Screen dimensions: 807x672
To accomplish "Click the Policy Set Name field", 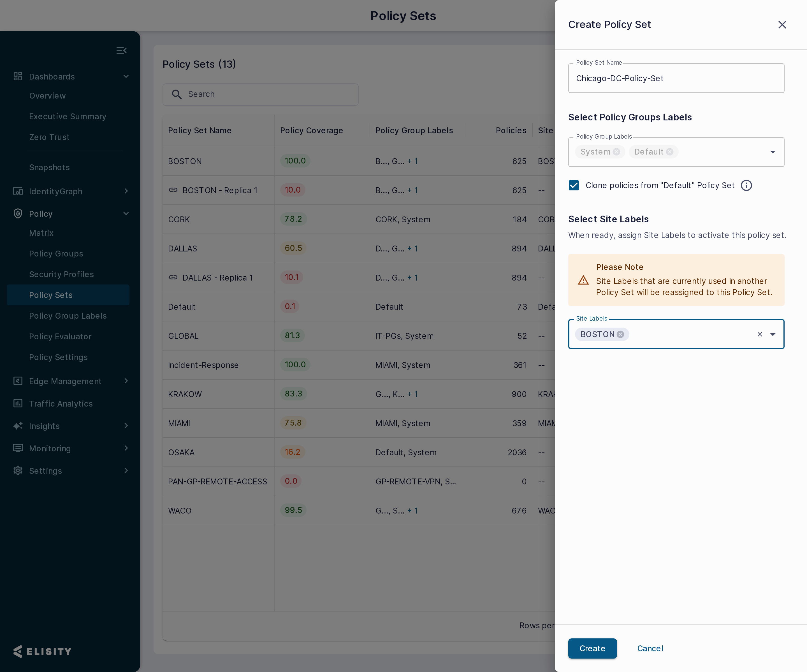I will pyautogui.click(x=676, y=78).
